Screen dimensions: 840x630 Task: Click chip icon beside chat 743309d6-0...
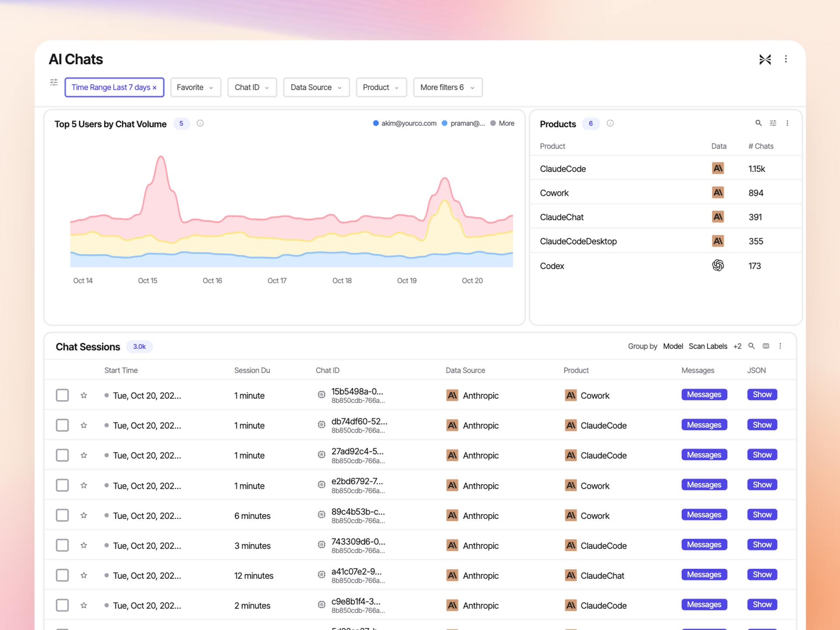322,545
